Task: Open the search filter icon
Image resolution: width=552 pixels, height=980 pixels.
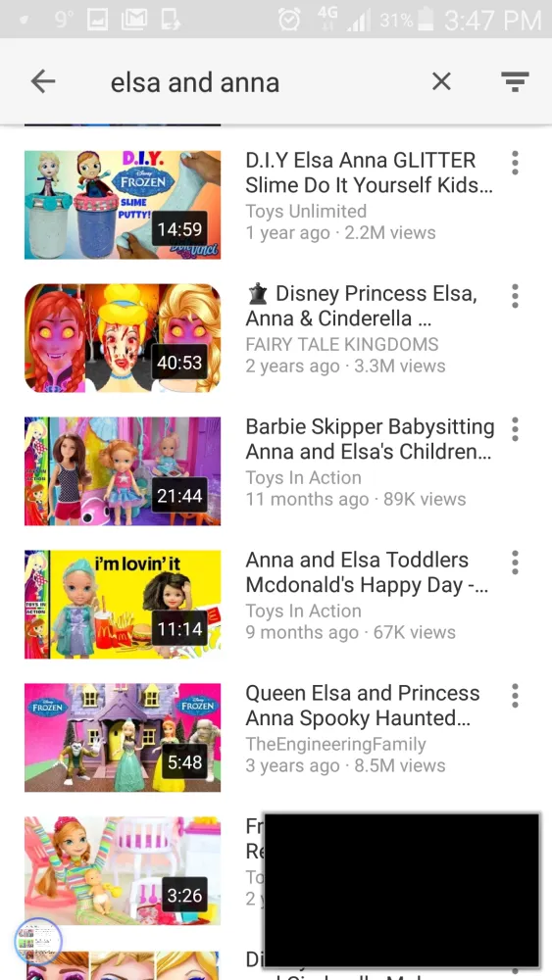Action: pyautogui.click(x=515, y=81)
